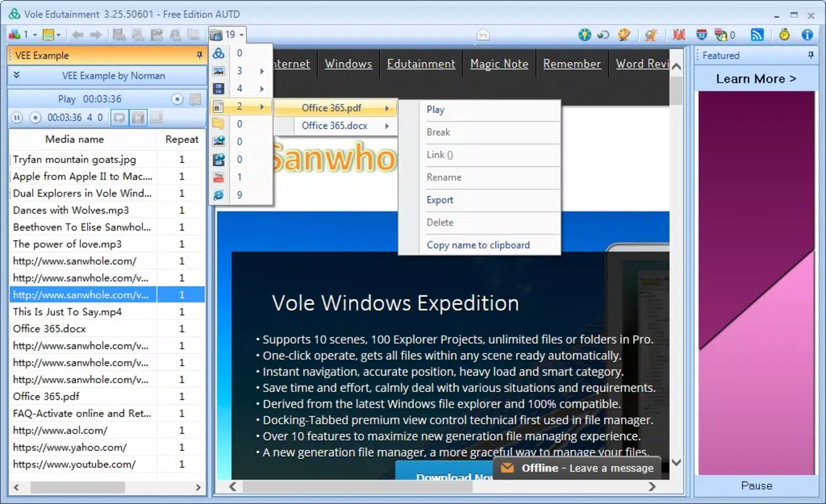Click the paint palette theme icon
This screenshot has width=826, height=504.
[x=624, y=35]
